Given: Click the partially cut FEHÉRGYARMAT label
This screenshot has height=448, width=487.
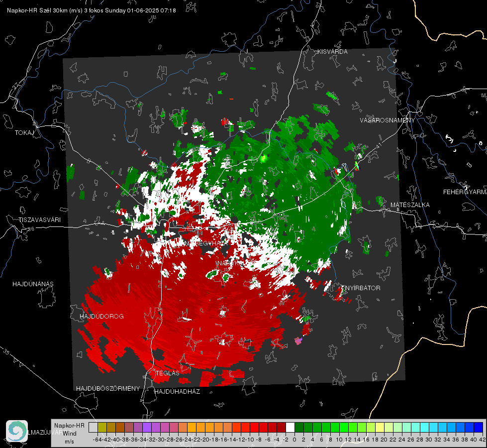Looking at the screenshot, I should [465, 192].
